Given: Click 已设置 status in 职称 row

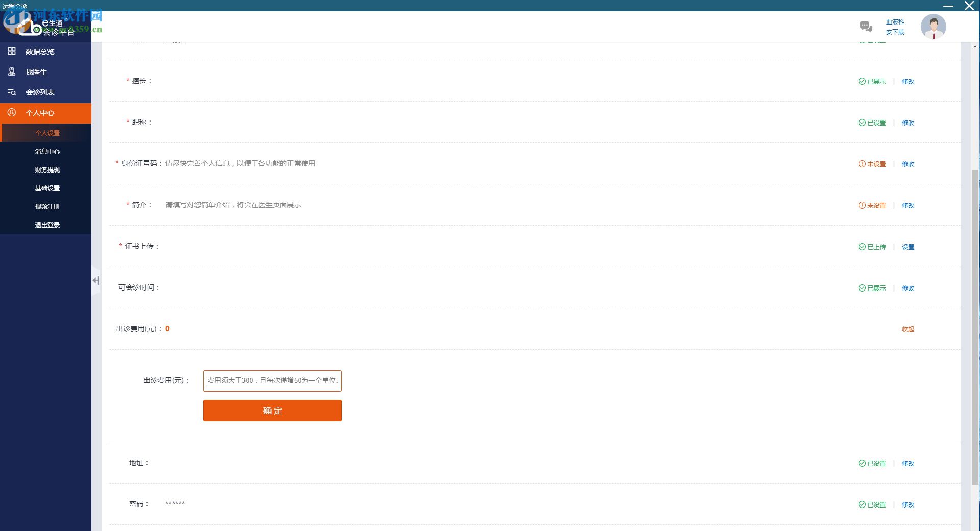Looking at the screenshot, I should click(872, 123).
